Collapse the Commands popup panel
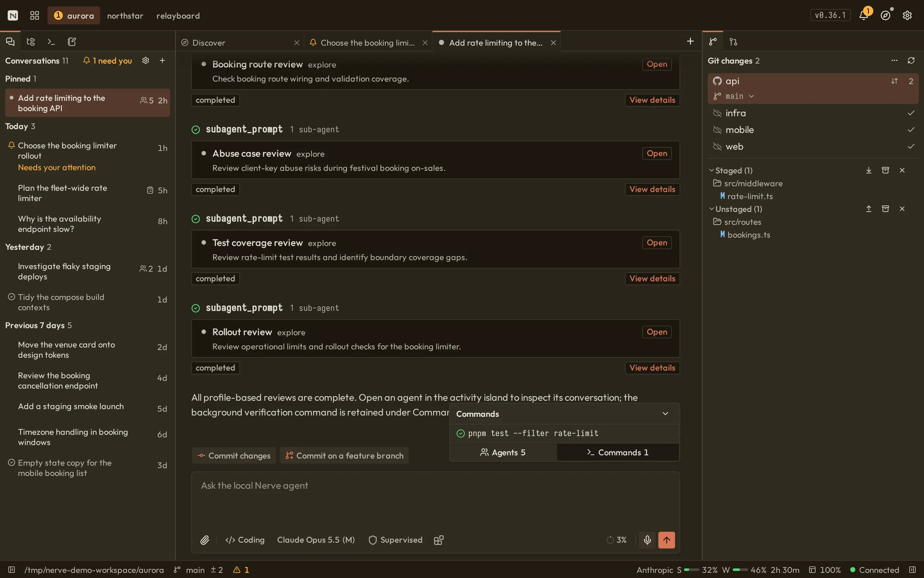This screenshot has height=578, width=924. [665, 414]
